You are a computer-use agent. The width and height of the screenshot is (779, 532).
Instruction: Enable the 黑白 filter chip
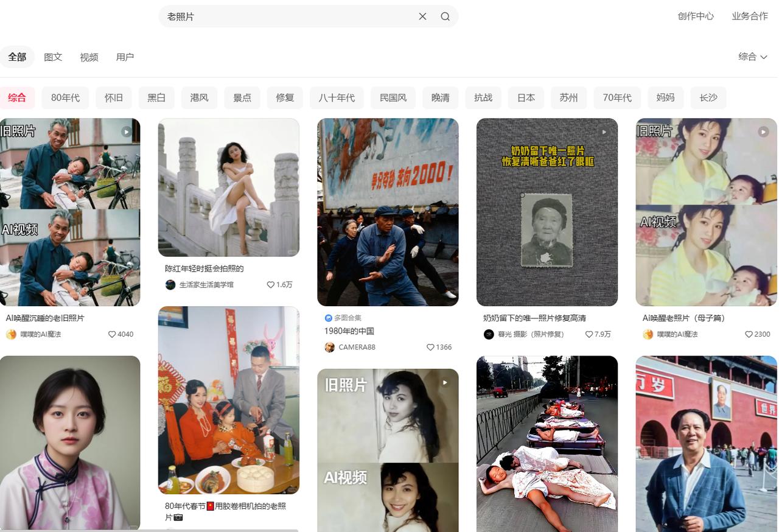156,97
